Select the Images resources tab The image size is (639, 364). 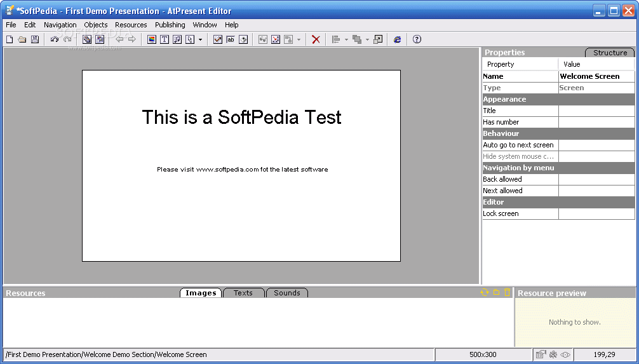[x=201, y=293]
